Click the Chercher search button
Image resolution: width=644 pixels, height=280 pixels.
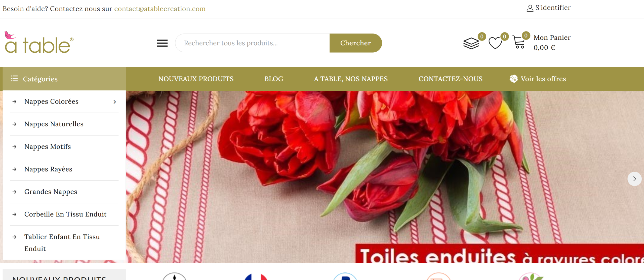(x=355, y=43)
